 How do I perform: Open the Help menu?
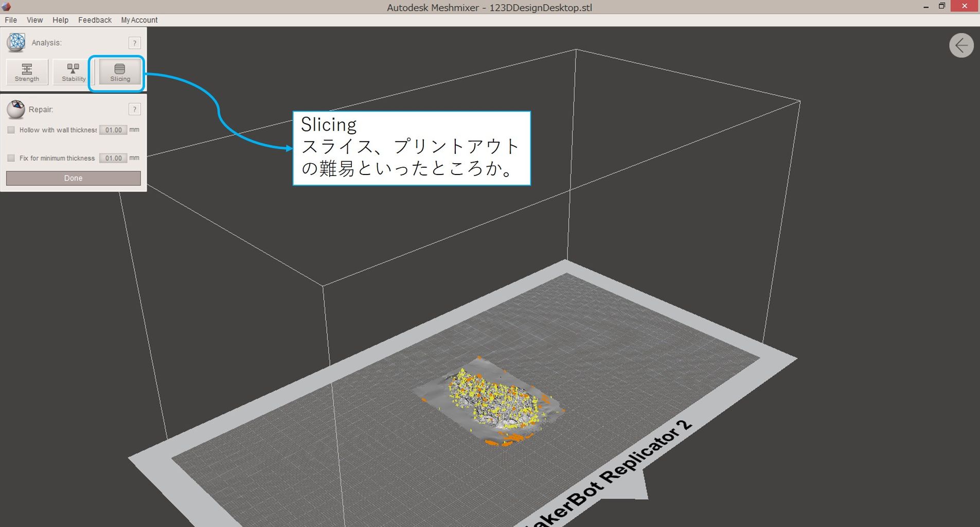tap(60, 20)
